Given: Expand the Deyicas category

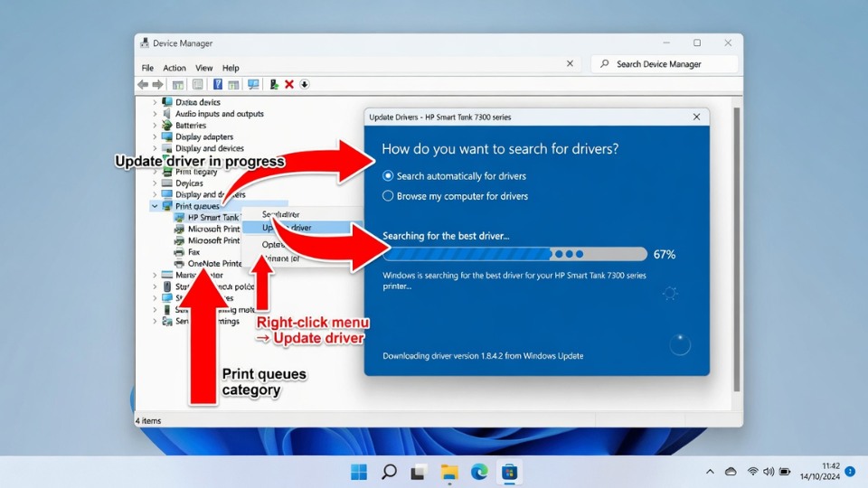Looking at the screenshot, I should click(155, 183).
